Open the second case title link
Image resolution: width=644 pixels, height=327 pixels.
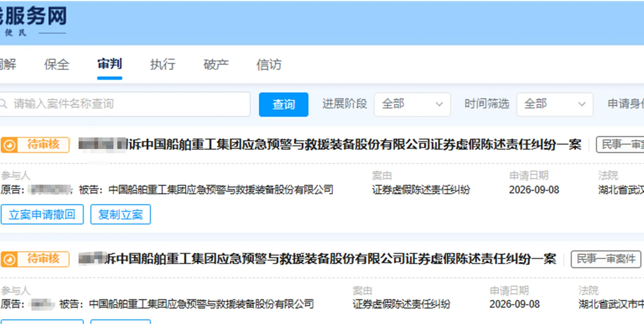[x=317, y=259]
